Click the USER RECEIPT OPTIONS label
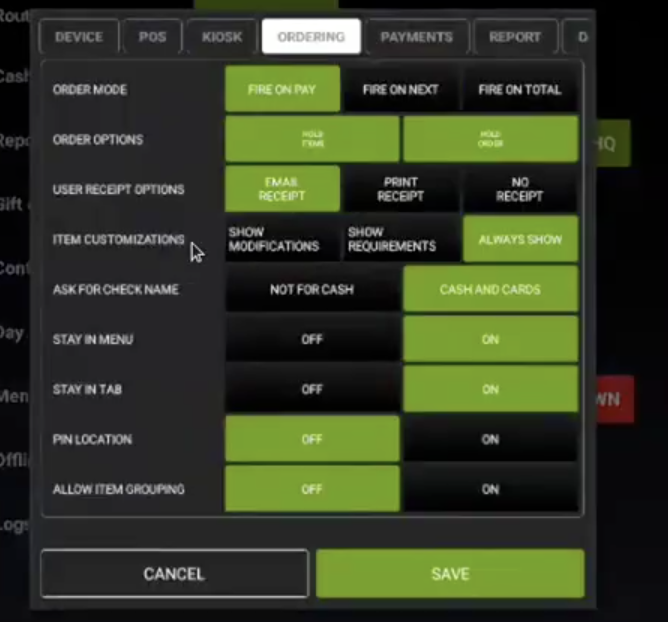Viewport: 668px width, 622px height. click(118, 190)
